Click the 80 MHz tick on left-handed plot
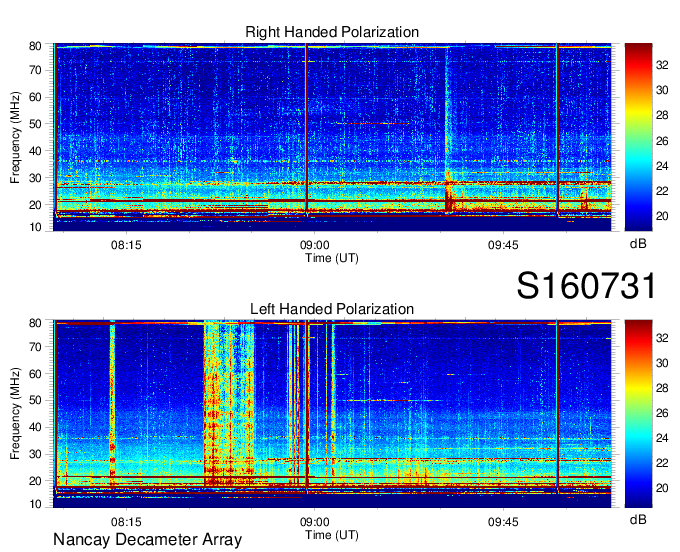 coord(35,323)
